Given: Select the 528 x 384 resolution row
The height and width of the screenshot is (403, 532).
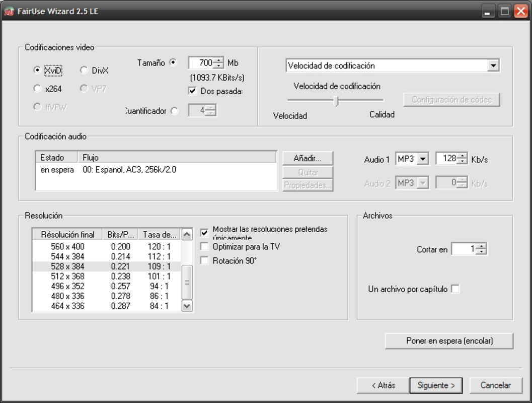Looking at the screenshot, I should click(x=107, y=266).
